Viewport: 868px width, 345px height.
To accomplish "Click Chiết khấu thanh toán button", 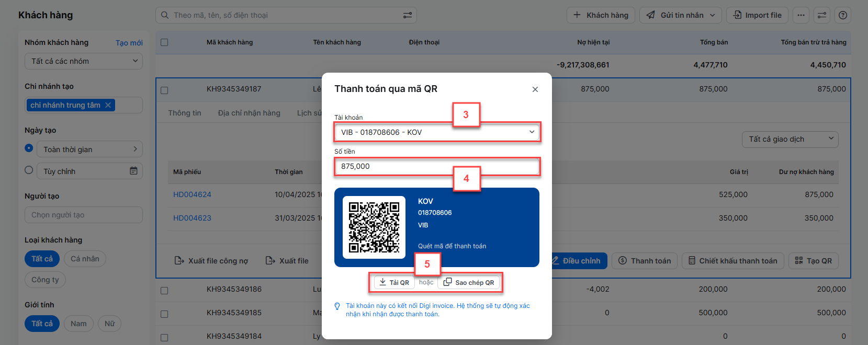I will tap(733, 261).
